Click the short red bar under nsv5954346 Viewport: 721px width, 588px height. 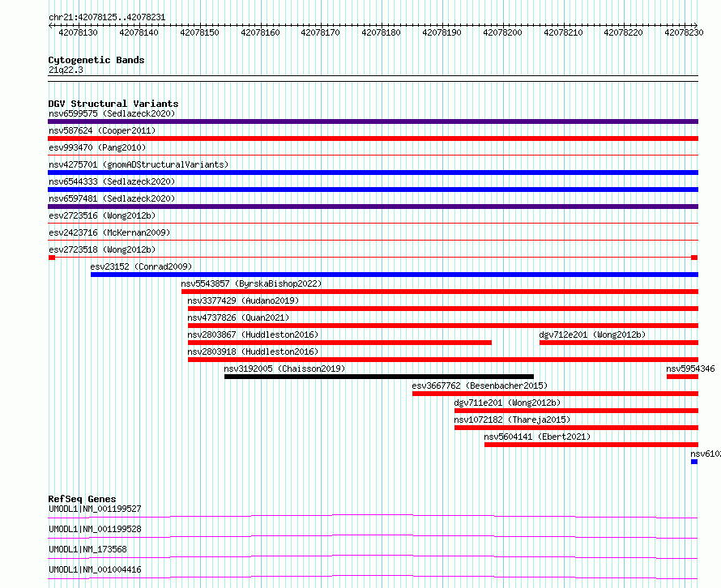[x=682, y=377]
